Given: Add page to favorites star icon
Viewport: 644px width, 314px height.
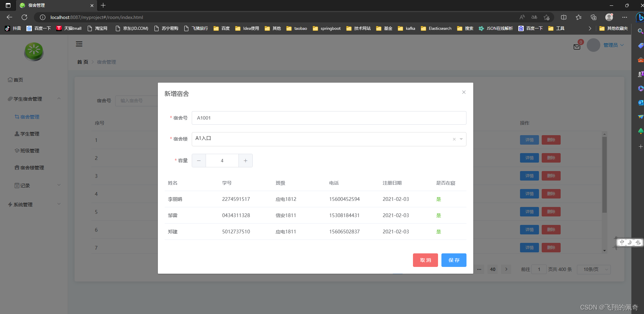Looking at the screenshot, I should (x=546, y=17).
